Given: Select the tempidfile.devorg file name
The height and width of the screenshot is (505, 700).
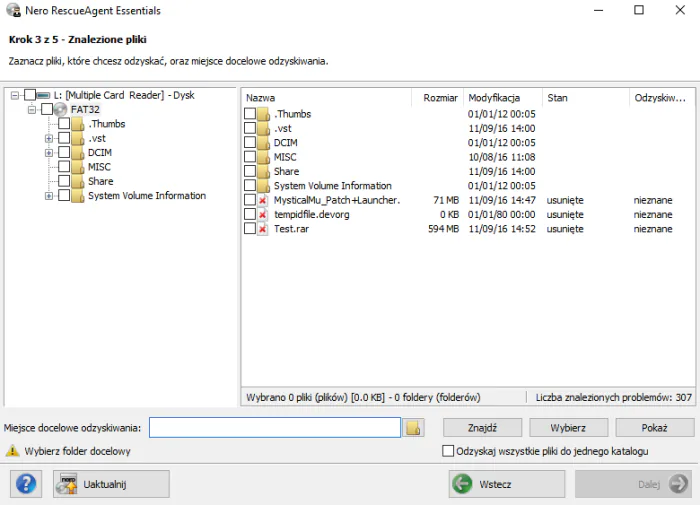Looking at the screenshot, I should click(x=312, y=214).
